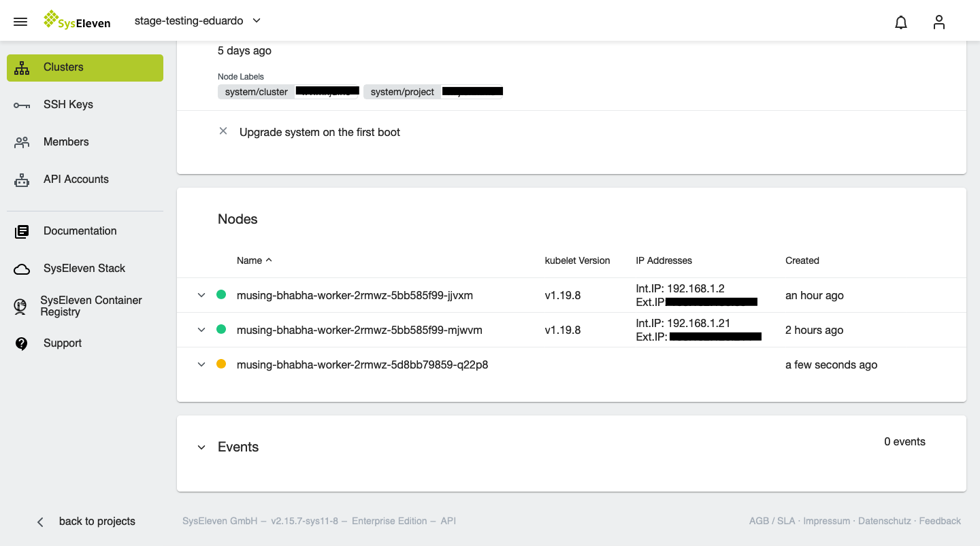Click the Nodes section heading
This screenshot has width=980, height=546.
238,219
